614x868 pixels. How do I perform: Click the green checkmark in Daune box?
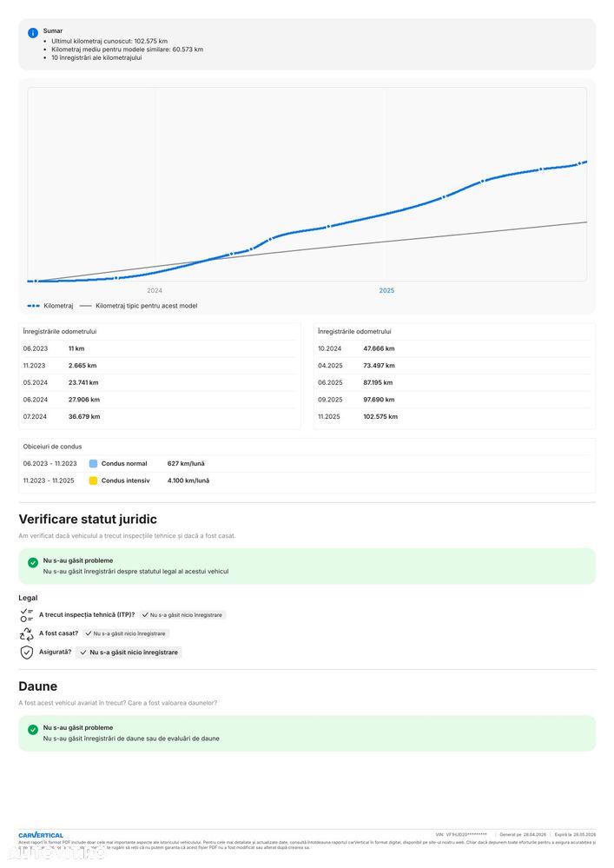(x=33, y=730)
